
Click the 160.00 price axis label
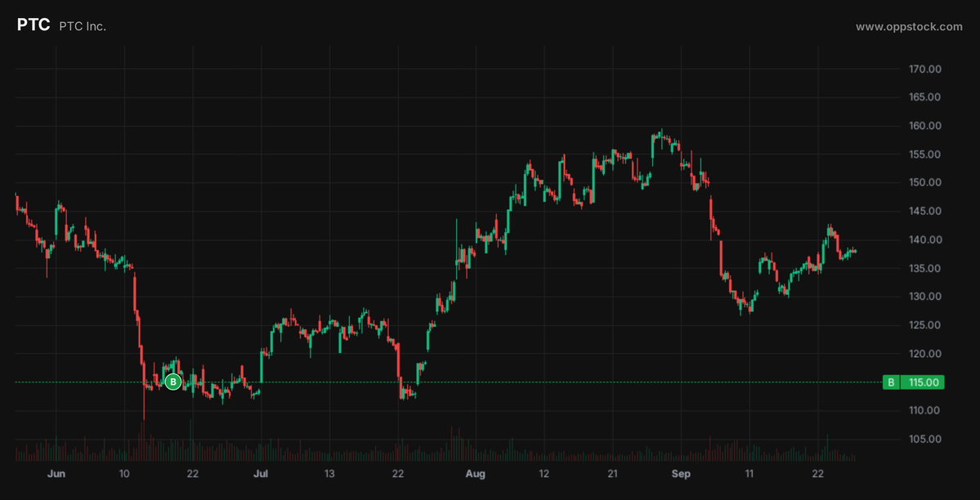(925, 126)
